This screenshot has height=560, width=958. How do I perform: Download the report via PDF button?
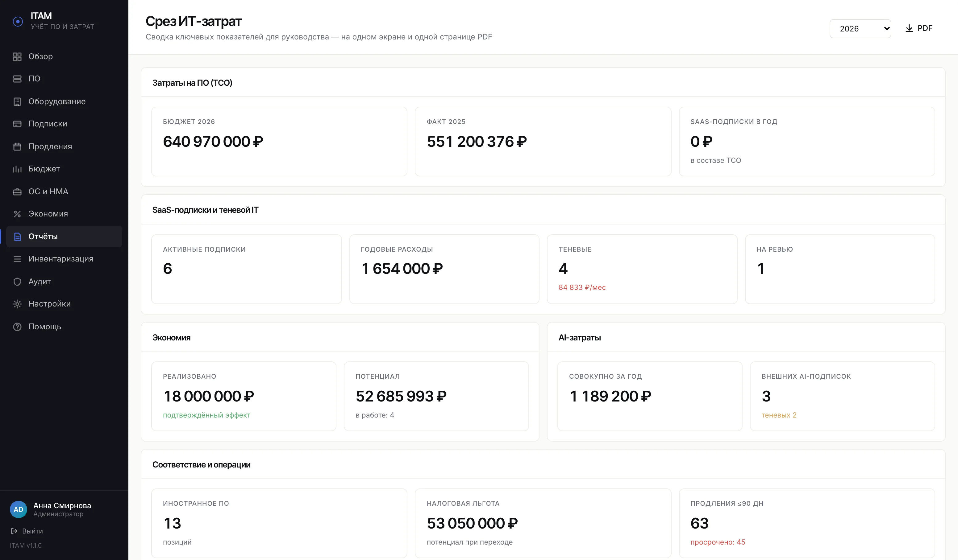(x=918, y=28)
